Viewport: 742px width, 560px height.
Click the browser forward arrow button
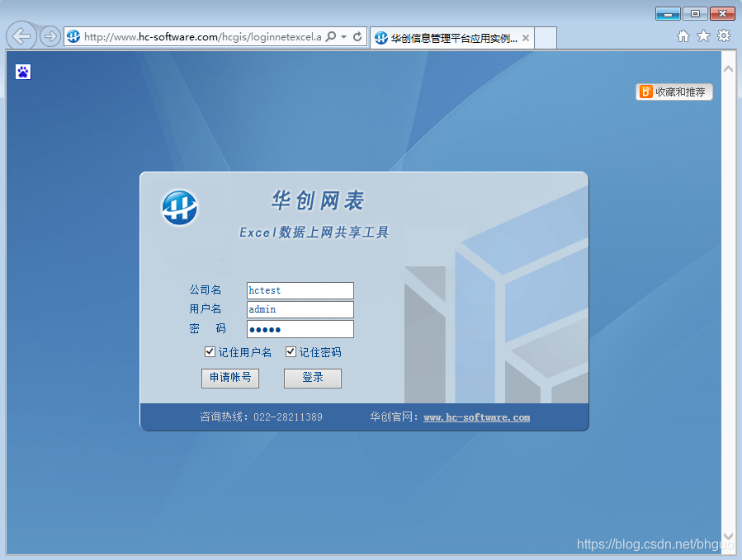[x=50, y=36]
